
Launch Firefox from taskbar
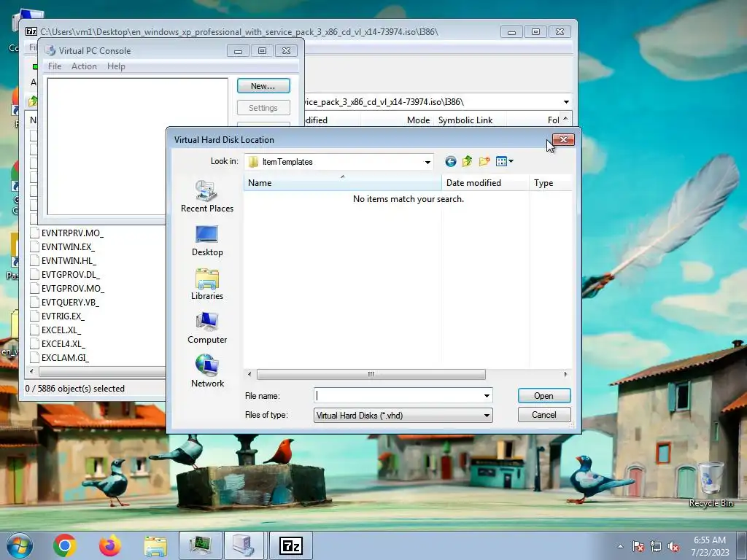[x=110, y=545]
